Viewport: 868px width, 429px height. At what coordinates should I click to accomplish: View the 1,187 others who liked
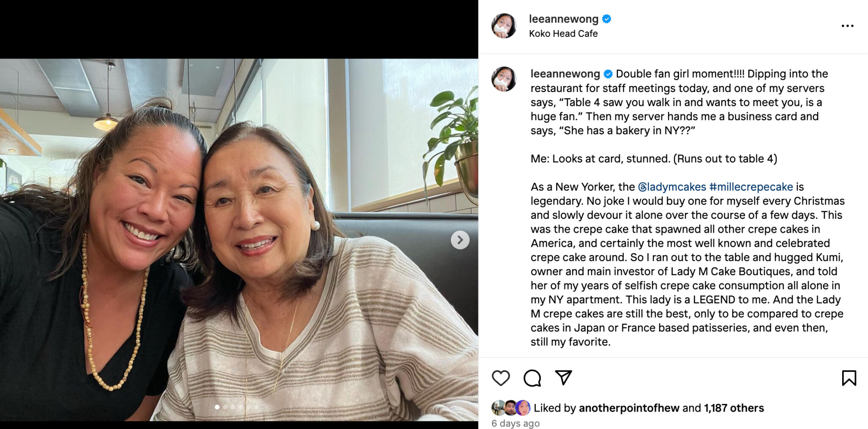[734, 408]
